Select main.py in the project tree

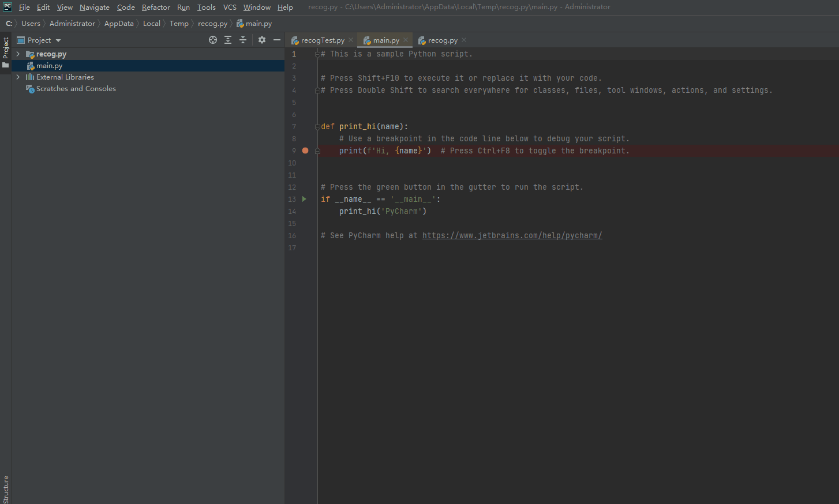point(148,66)
